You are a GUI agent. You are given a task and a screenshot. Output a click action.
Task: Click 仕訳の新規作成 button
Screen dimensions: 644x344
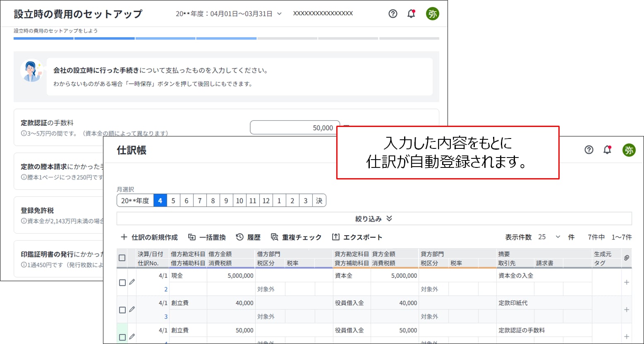[149, 237]
